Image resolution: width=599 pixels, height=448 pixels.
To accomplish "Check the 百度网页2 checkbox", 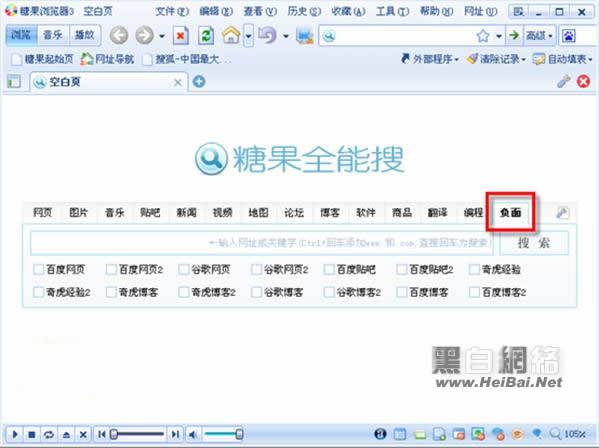I will 111,270.
